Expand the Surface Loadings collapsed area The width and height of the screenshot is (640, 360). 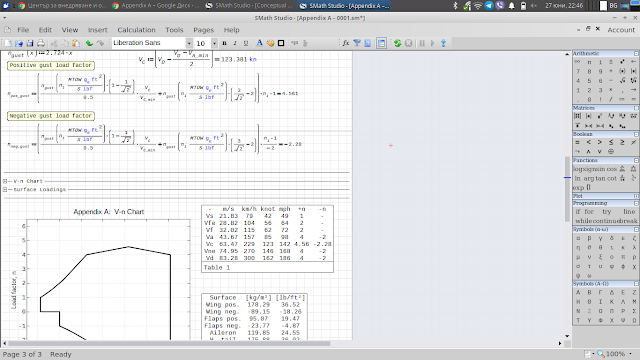(5, 189)
